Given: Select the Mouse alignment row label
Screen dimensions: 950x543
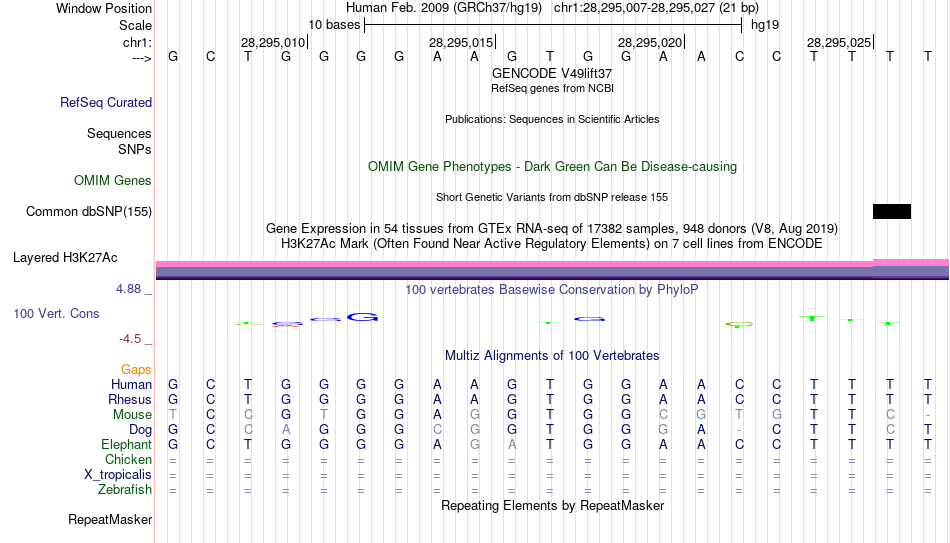Looking at the screenshot, I should (132, 415).
